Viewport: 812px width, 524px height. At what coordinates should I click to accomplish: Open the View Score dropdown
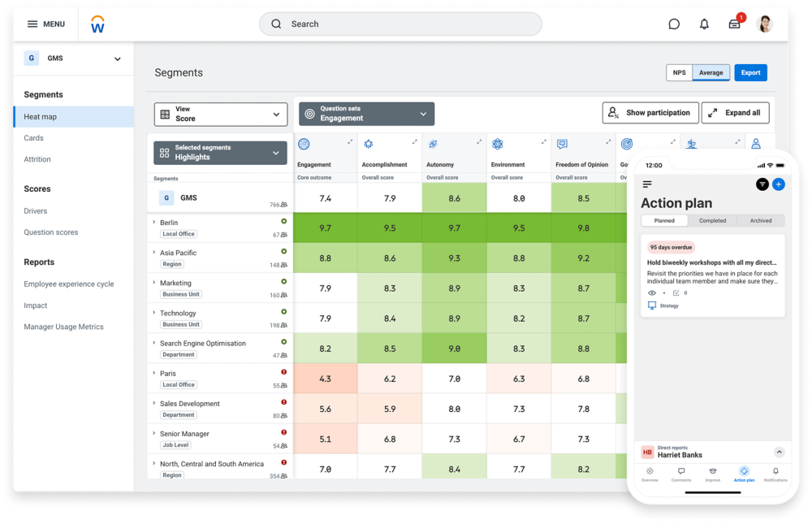tap(221, 114)
